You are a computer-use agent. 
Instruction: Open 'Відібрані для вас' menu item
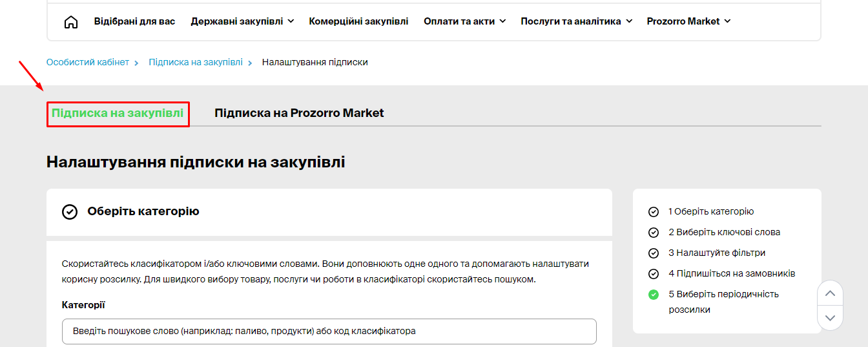134,21
